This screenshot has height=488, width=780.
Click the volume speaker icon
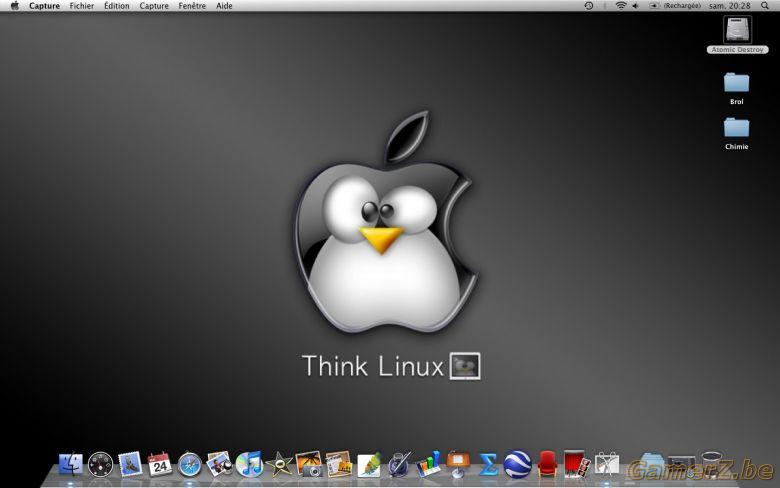(635, 6)
